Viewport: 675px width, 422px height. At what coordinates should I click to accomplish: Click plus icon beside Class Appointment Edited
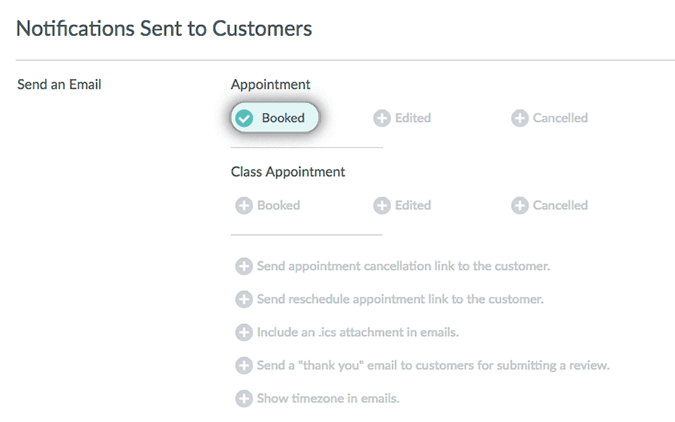pos(381,205)
